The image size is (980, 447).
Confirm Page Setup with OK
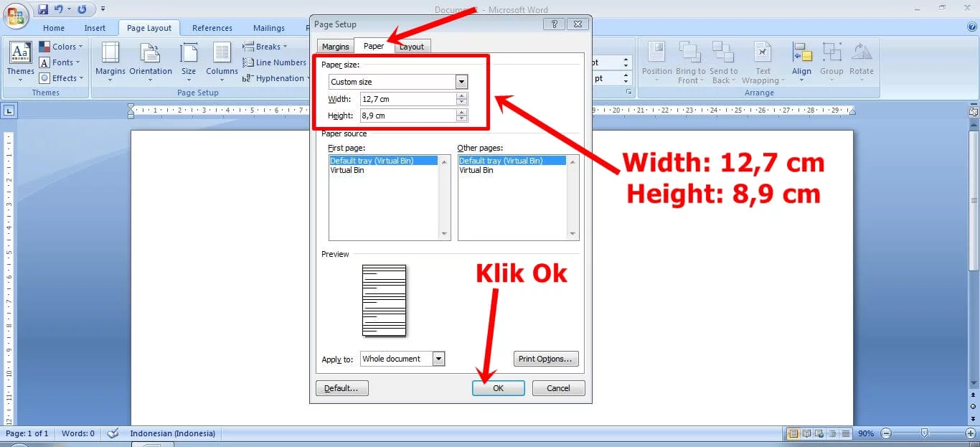click(x=498, y=388)
